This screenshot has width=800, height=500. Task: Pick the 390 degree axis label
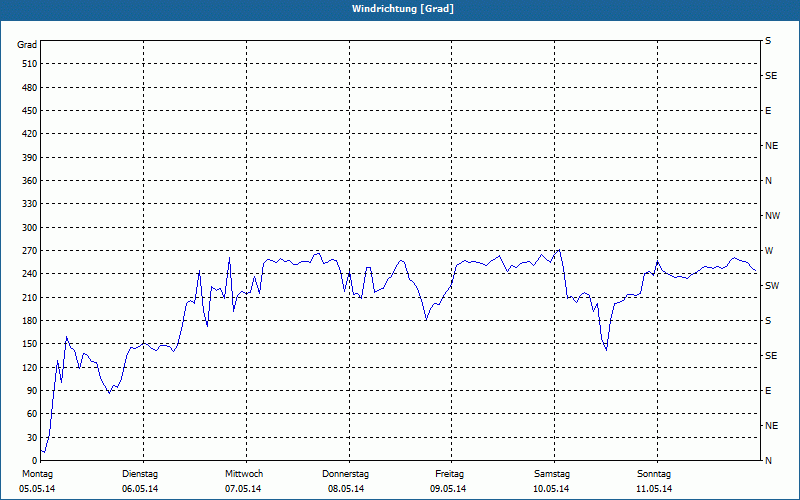30,158
